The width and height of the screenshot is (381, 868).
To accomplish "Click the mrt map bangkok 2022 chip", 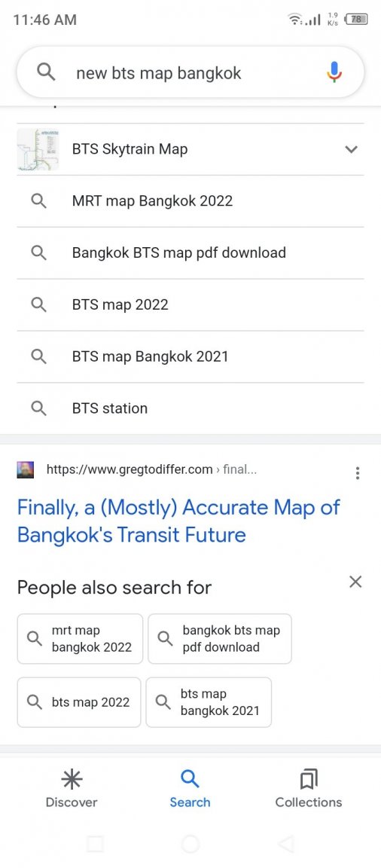I will pos(80,639).
